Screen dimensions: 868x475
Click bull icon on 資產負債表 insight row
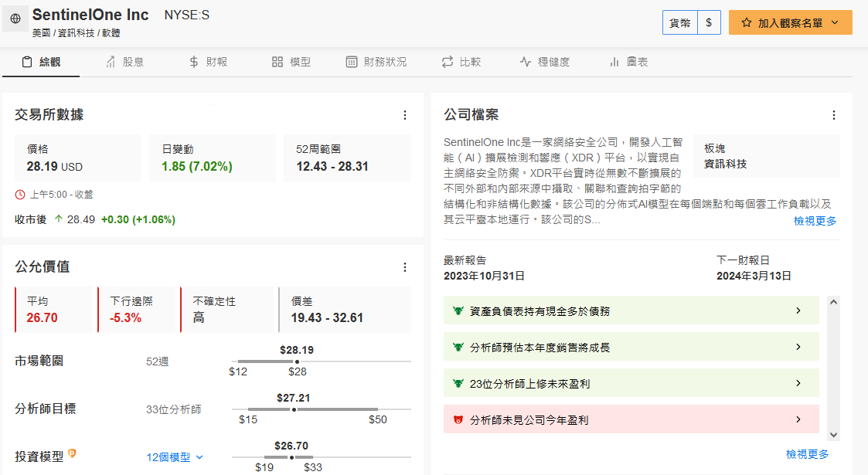tap(458, 310)
